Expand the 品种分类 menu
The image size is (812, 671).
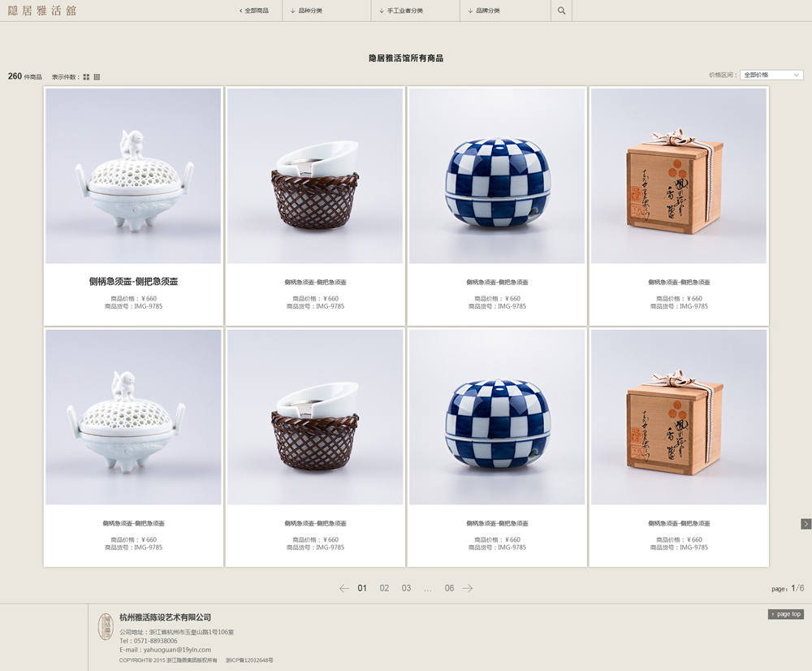tap(307, 11)
